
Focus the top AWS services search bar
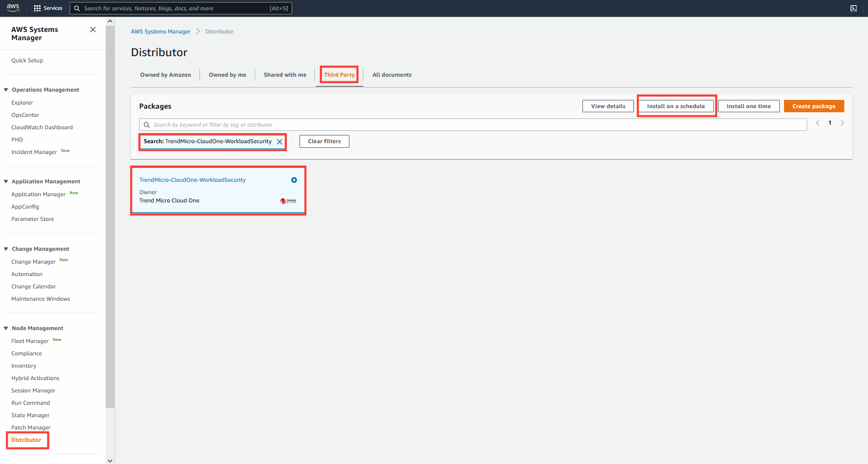pos(181,8)
